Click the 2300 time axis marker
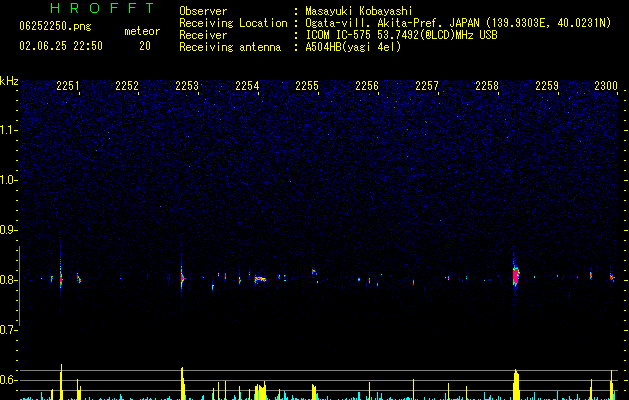Screen dimensions: 629x400 [x=606, y=86]
